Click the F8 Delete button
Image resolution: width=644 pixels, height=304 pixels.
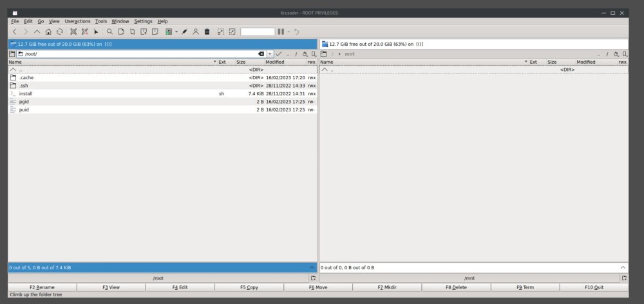[457, 287]
